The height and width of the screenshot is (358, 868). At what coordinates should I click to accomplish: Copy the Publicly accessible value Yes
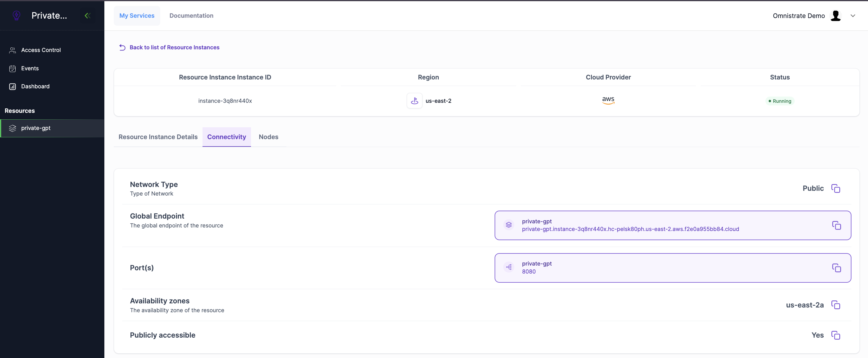pyautogui.click(x=836, y=335)
